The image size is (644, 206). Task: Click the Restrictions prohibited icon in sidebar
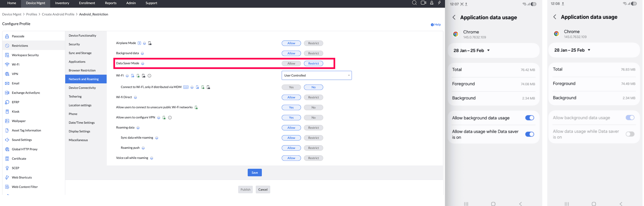point(7,46)
